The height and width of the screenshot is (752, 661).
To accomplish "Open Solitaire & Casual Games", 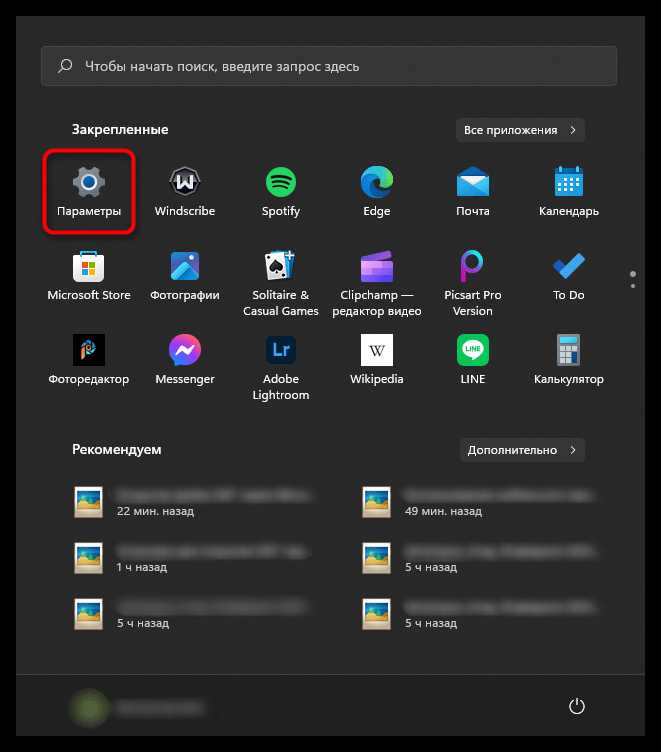I will coord(281,283).
